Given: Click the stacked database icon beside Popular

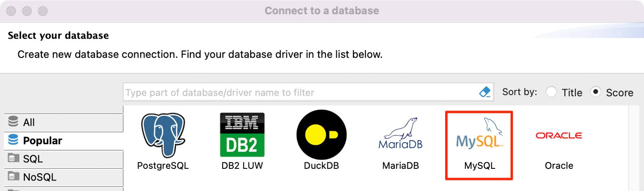Looking at the screenshot, I should 13,140.
